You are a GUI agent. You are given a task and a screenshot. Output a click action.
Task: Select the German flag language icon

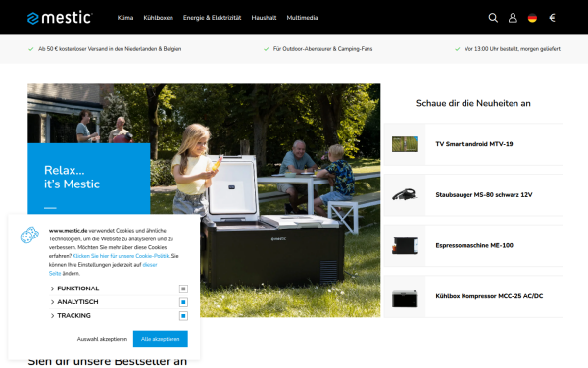point(532,18)
